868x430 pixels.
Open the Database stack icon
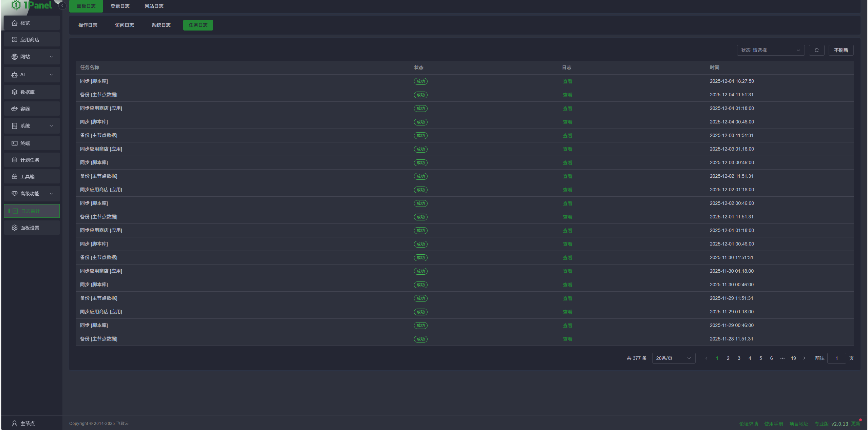click(x=15, y=92)
